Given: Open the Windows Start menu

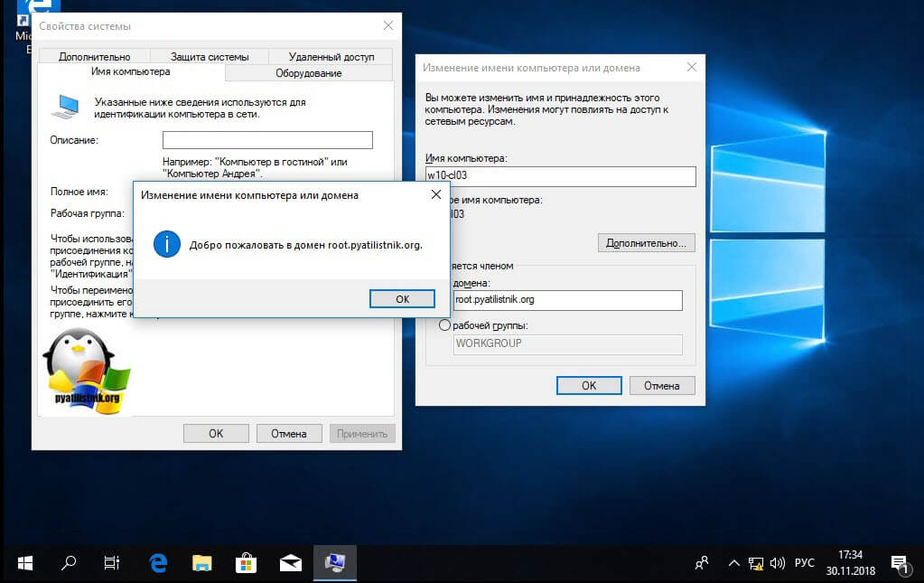Looking at the screenshot, I should (24, 562).
